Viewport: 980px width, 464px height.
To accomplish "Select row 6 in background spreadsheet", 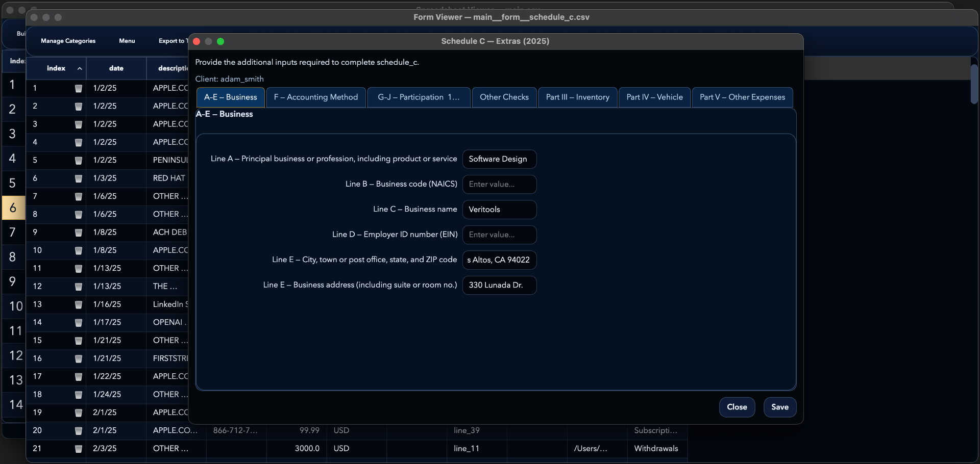I will click(13, 208).
